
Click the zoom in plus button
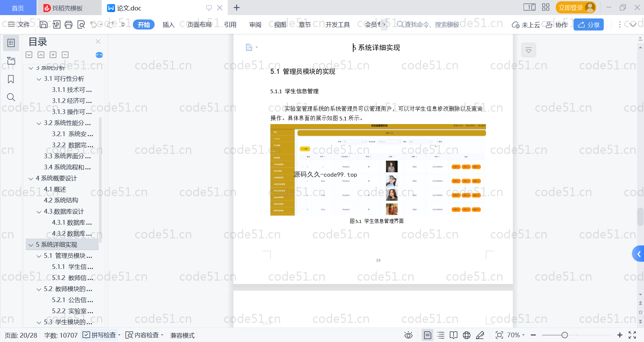point(620,335)
